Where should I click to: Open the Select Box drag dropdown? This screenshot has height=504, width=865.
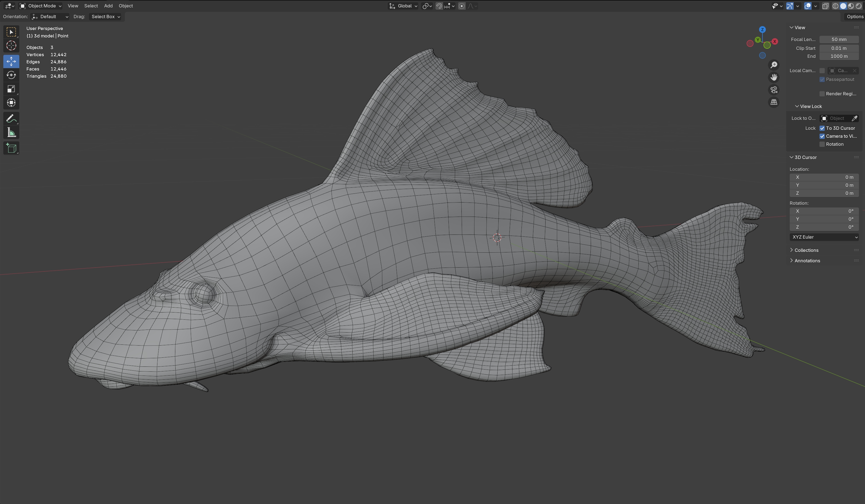point(106,17)
